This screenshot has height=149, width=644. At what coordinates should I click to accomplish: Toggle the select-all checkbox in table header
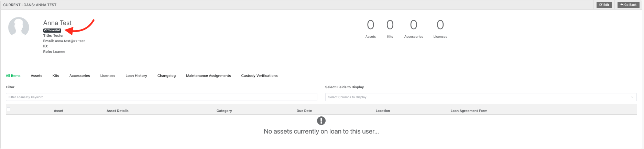(9, 109)
